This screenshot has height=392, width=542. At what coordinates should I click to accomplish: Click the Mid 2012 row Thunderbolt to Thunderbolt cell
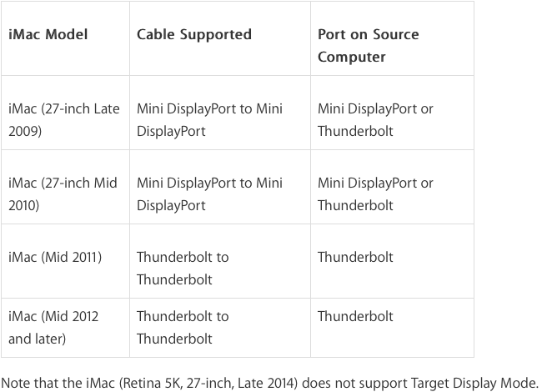coord(220,328)
